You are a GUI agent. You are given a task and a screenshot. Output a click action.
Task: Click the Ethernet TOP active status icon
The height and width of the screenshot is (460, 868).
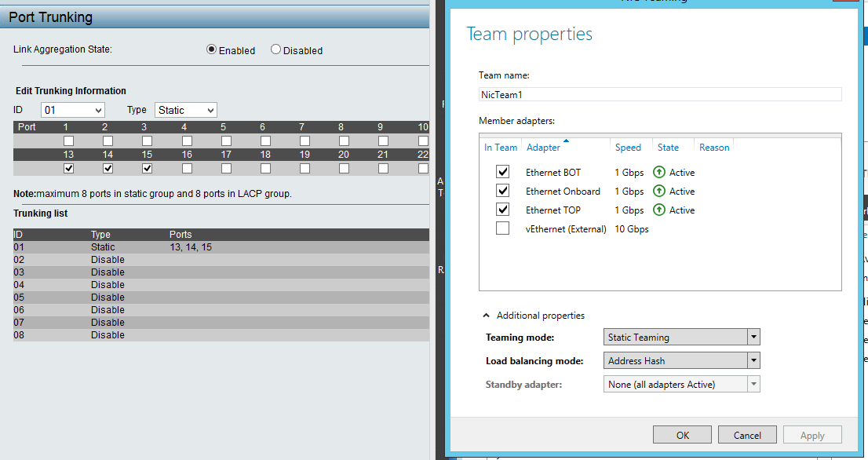click(659, 210)
